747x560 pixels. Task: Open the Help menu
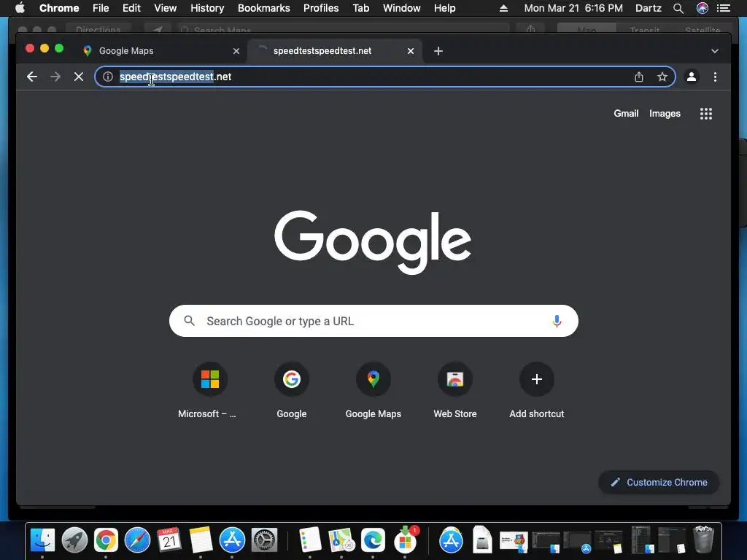(444, 8)
